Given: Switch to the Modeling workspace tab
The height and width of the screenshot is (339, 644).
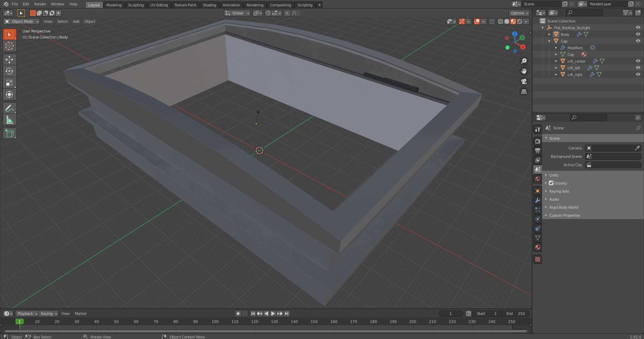Looking at the screenshot, I should pyautogui.click(x=114, y=5).
